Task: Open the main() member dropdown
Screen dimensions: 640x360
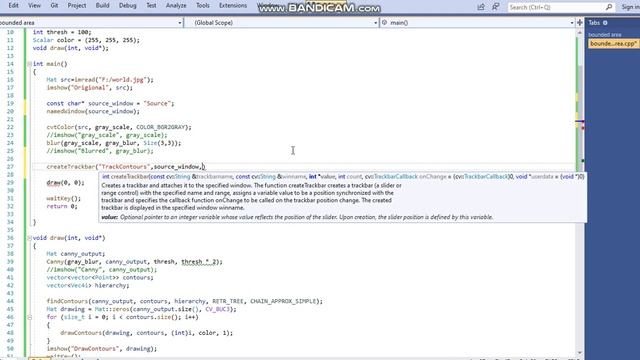Action: (x=478, y=23)
